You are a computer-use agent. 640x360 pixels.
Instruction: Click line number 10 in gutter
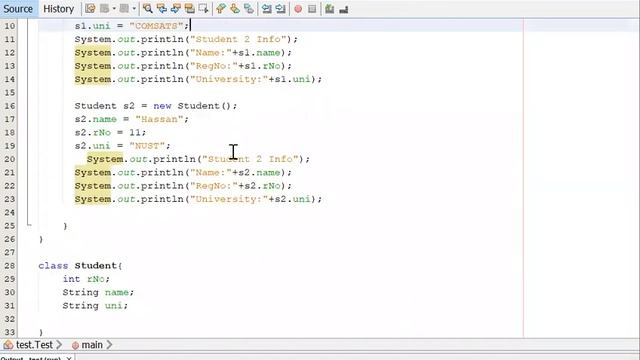pos(9,26)
